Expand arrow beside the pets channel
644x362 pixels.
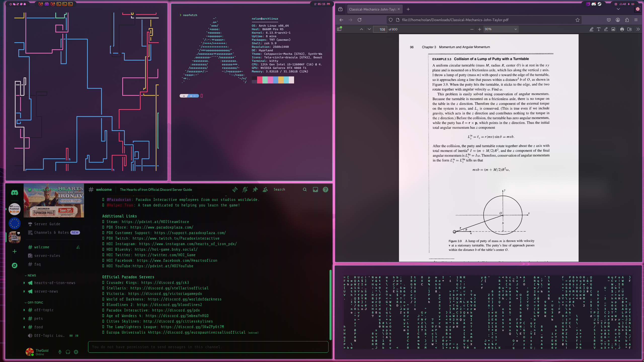click(x=24, y=319)
